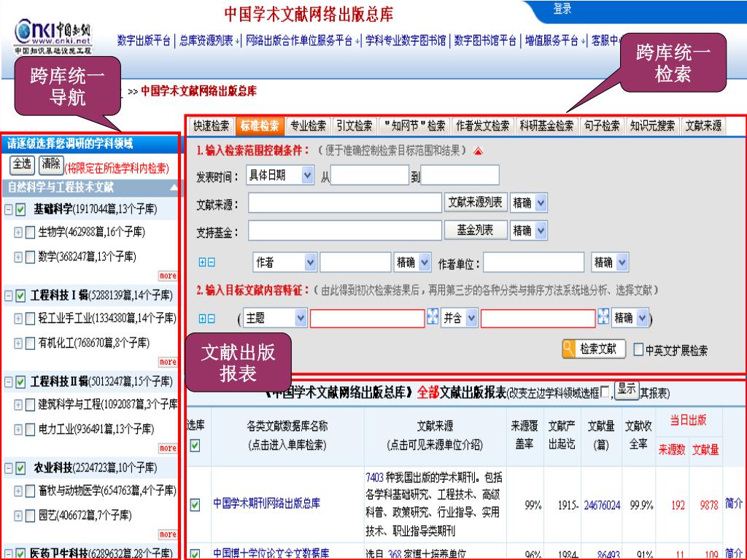The height and width of the screenshot is (560, 747).
Task: Expand the 建筑科学与工程 tree node
Action: (x=18, y=405)
